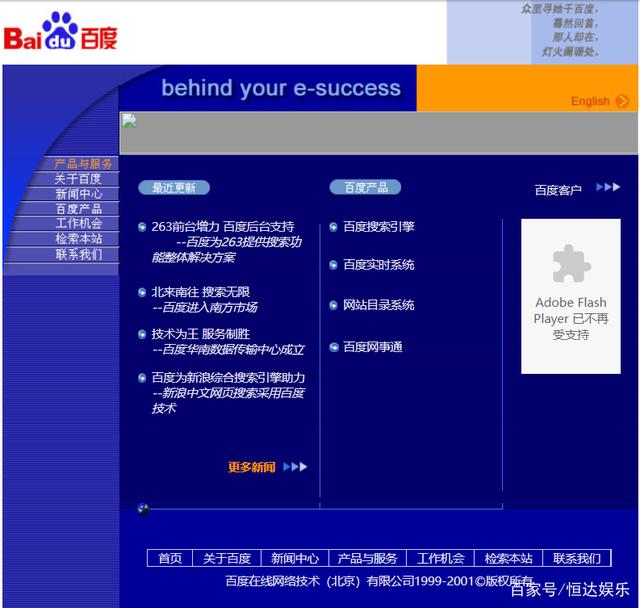The height and width of the screenshot is (608, 640).
Task: Open news 技术为王 服务制胜
Action: (201, 334)
